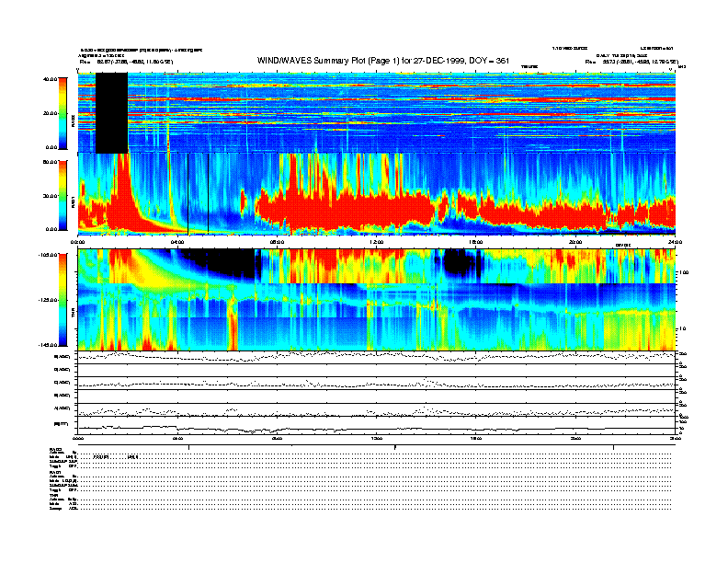
Task: Click the bottom line plot's axis label
Action: [x=62, y=424]
